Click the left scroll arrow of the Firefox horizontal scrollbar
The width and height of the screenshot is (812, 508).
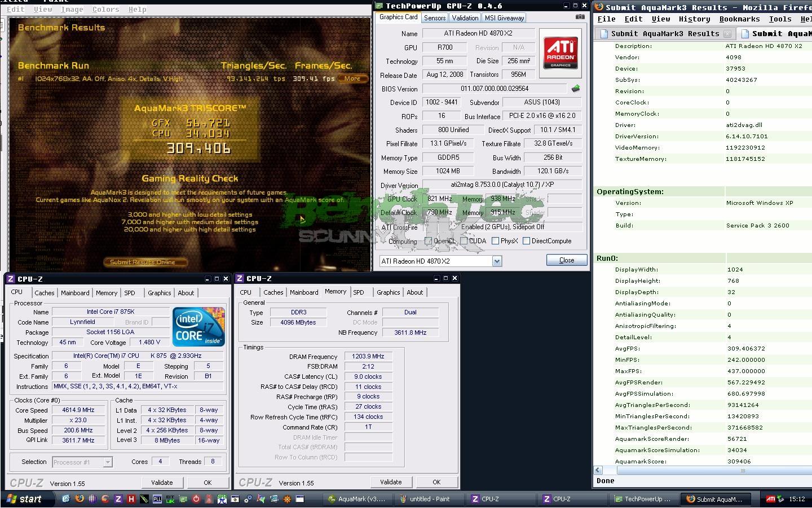[598, 470]
